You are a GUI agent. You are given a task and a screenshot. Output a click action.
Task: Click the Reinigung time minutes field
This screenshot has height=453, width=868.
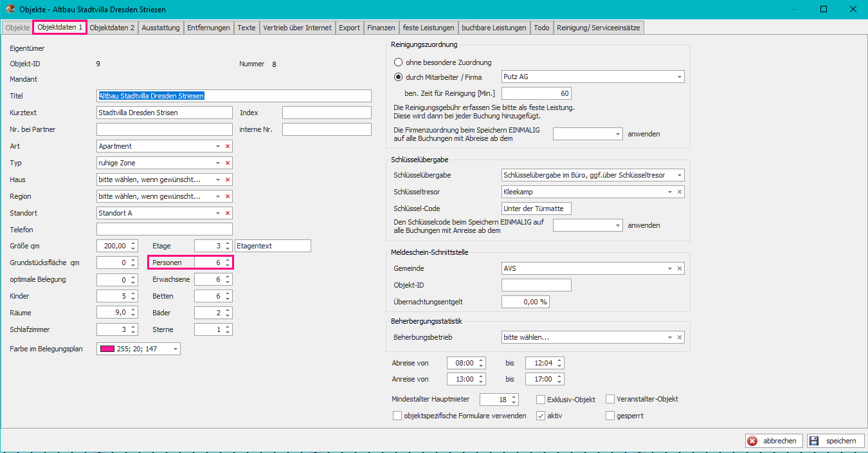[536, 93]
